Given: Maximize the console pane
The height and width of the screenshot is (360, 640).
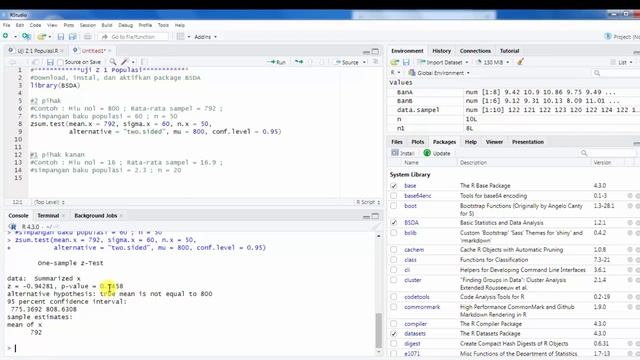Looking at the screenshot, I should tap(375, 216).
